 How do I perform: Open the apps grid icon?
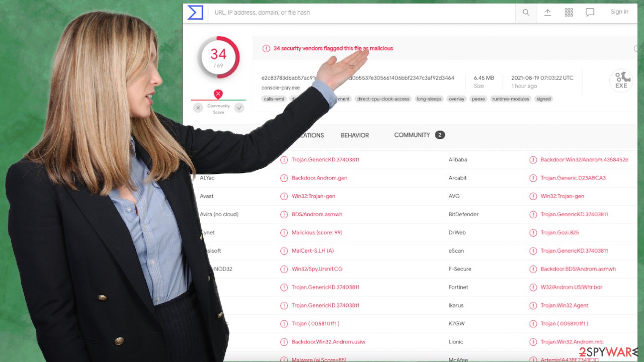(569, 13)
